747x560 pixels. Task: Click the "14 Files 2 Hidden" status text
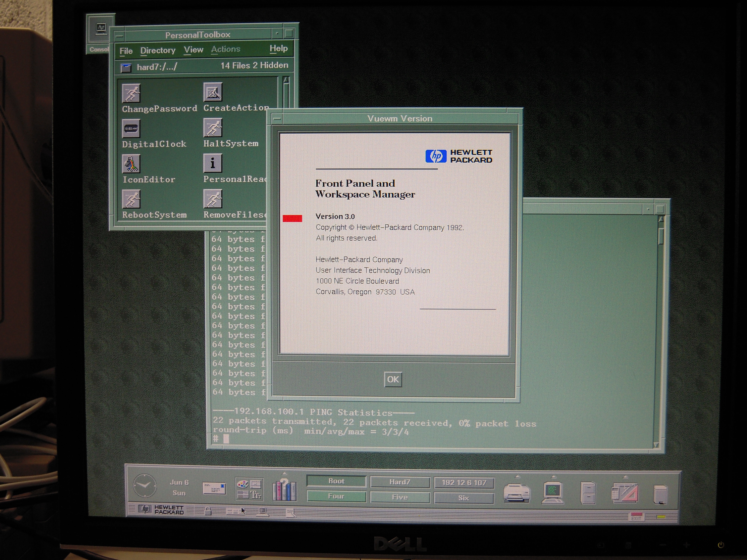pyautogui.click(x=254, y=66)
